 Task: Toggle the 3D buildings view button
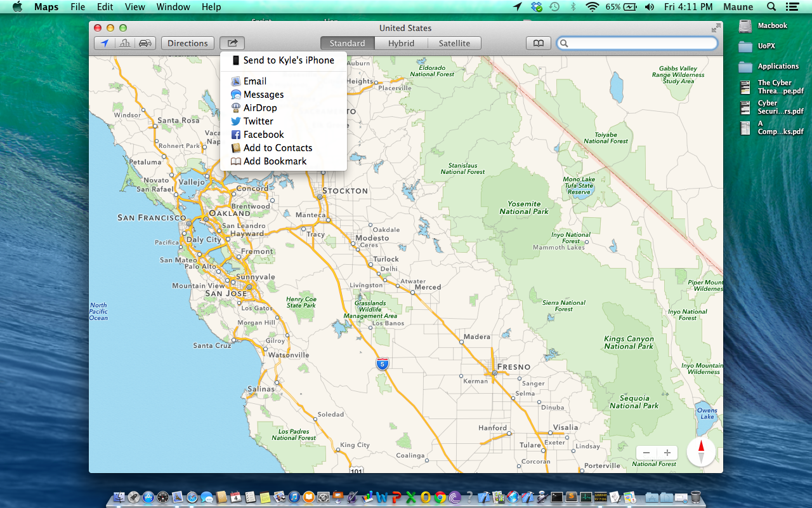click(125, 43)
